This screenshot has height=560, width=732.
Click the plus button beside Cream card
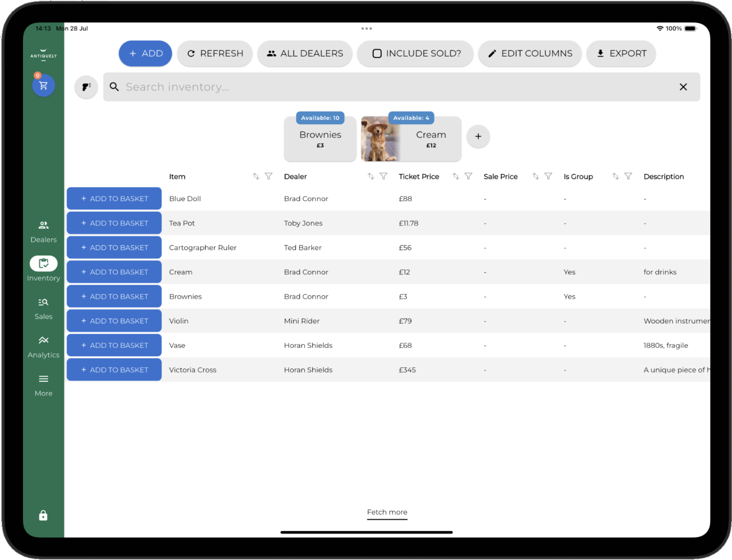pos(478,137)
